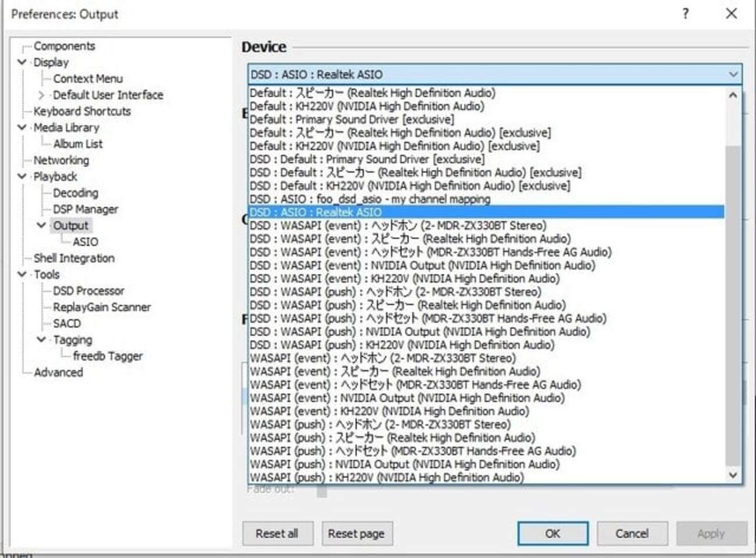
Task: Confirm preferences with OK
Action: [x=552, y=534]
